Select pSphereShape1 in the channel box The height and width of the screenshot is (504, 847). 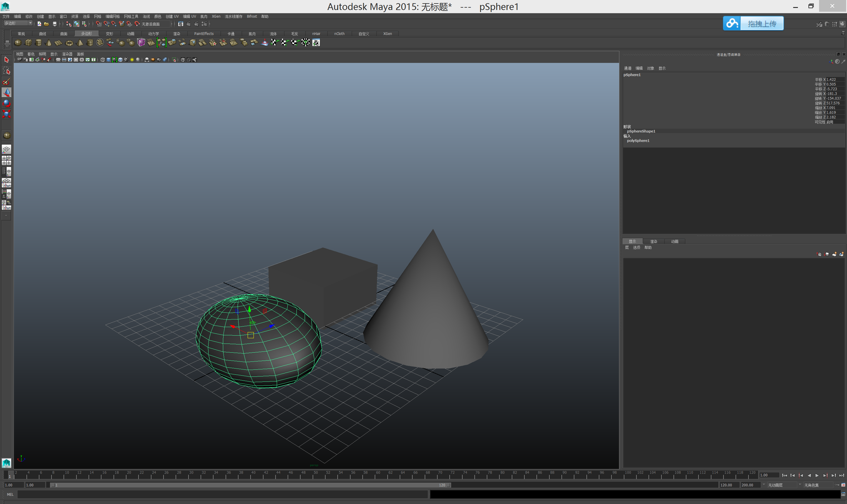tap(641, 131)
